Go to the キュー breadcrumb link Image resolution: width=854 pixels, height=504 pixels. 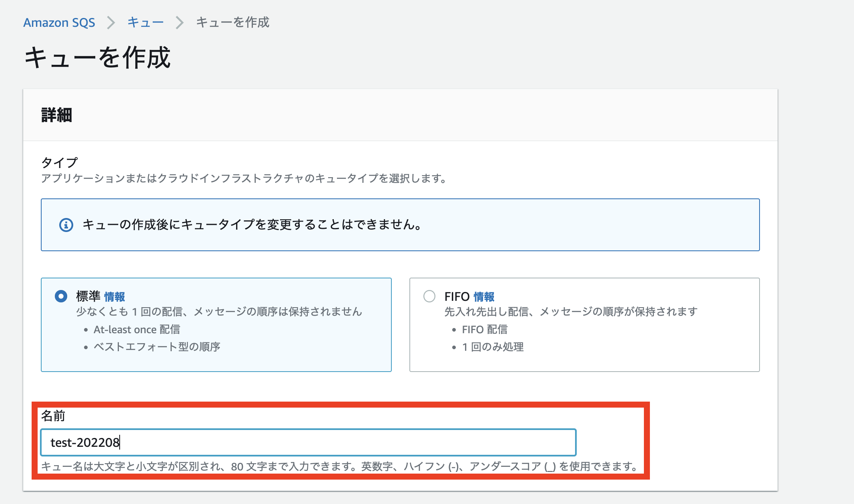coord(145,22)
